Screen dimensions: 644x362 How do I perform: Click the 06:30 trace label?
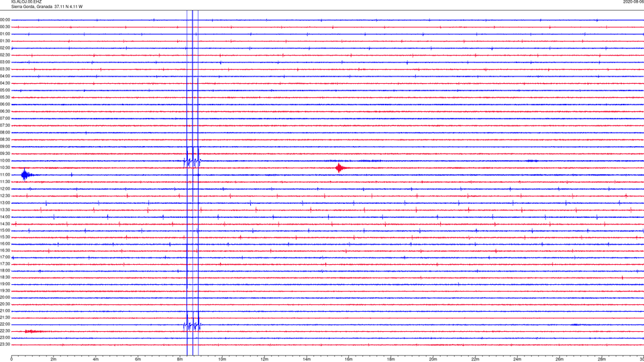[x=5, y=111]
